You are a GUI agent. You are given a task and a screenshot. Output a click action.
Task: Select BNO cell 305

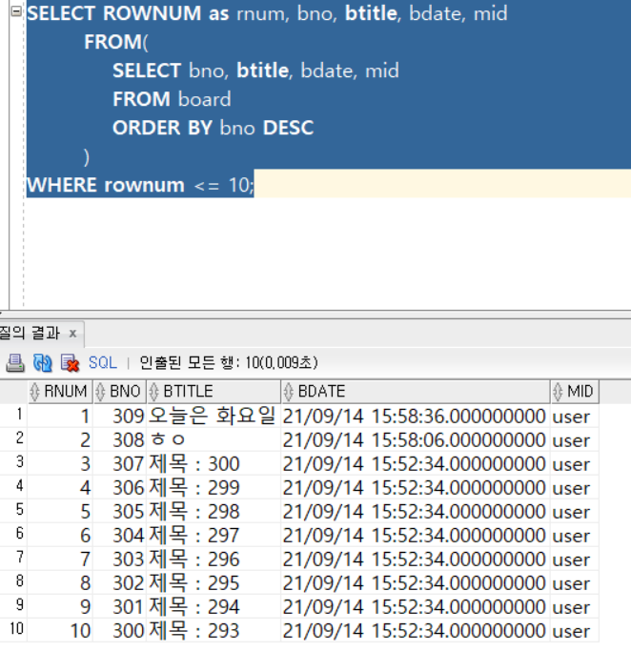[x=119, y=511]
